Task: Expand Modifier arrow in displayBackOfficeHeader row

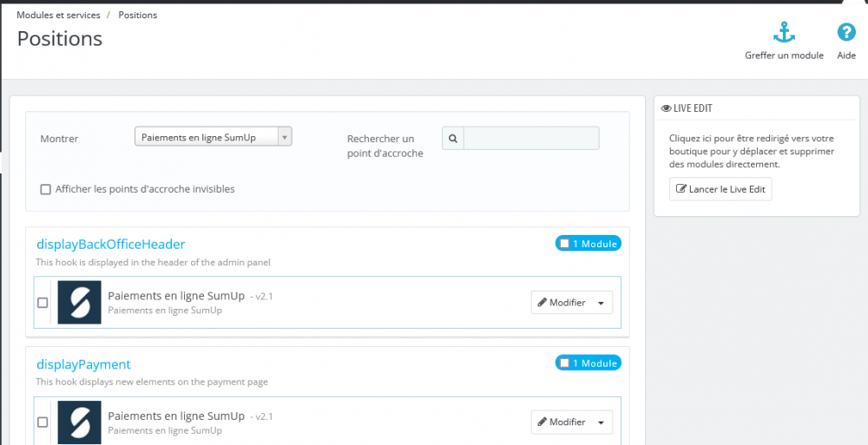Action: click(x=602, y=303)
